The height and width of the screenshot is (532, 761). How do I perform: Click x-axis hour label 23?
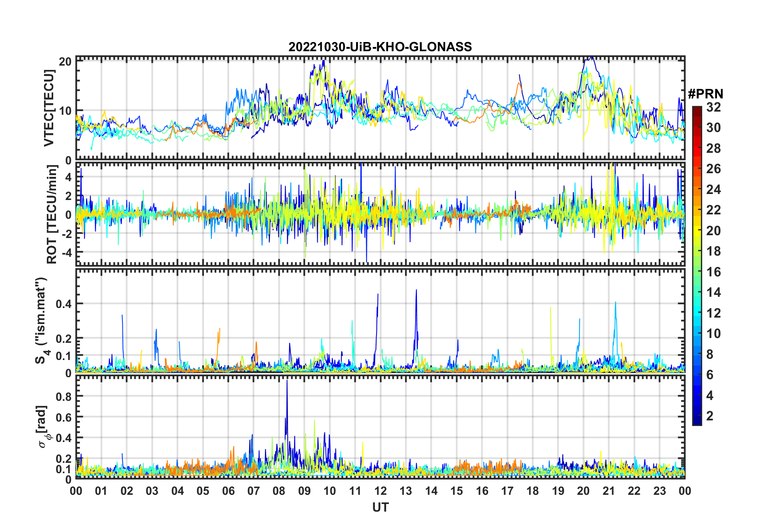coord(660,491)
